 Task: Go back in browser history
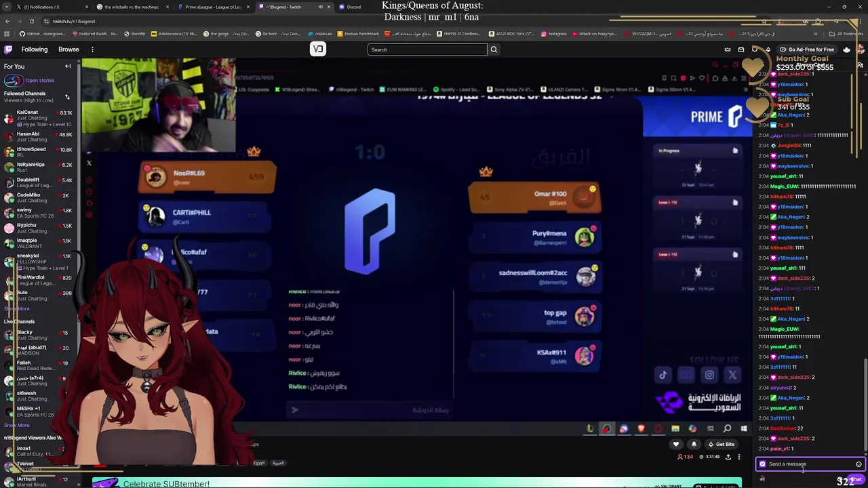pyautogui.click(x=7, y=21)
